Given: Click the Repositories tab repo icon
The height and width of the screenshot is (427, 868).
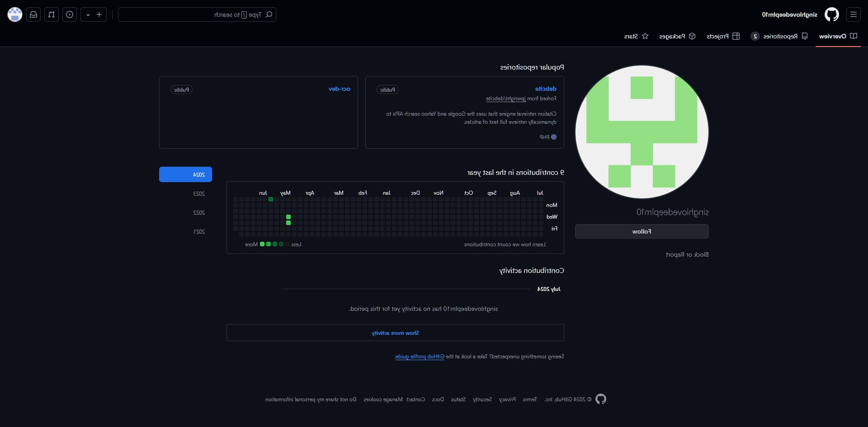Looking at the screenshot, I should 805,36.
